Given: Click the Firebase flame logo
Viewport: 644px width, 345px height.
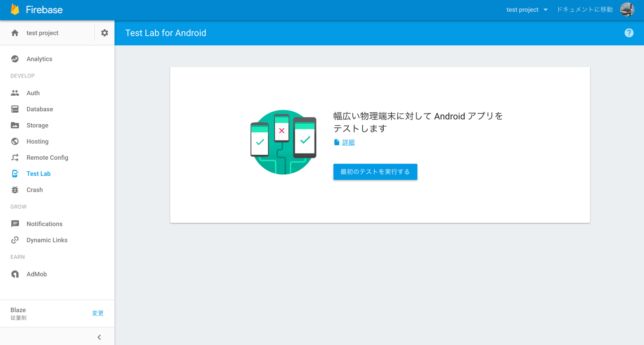Looking at the screenshot, I should point(15,9).
